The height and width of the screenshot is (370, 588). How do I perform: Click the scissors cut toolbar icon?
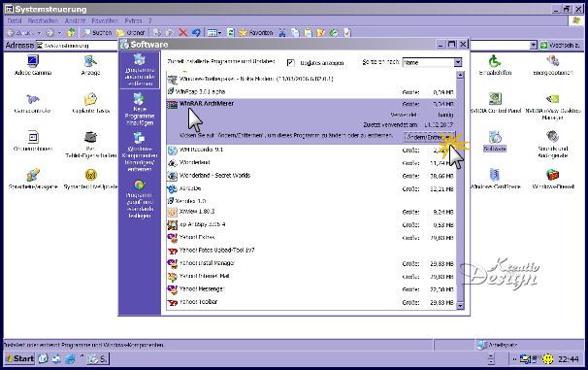pos(282,33)
